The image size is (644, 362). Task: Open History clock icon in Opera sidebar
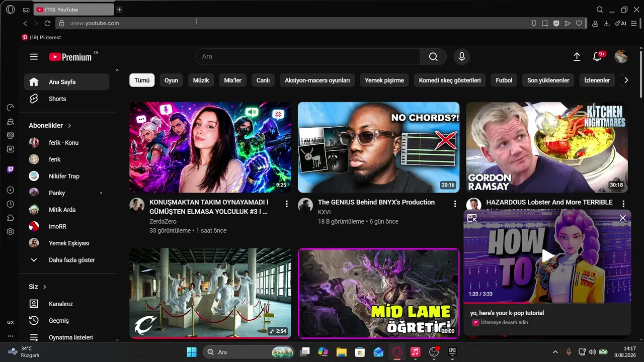click(11, 204)
